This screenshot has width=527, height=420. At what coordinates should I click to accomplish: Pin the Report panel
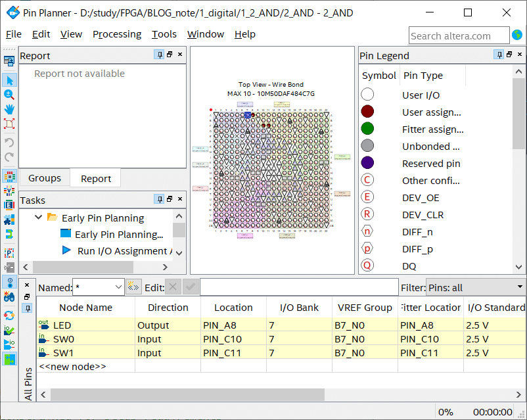[159, 55]
